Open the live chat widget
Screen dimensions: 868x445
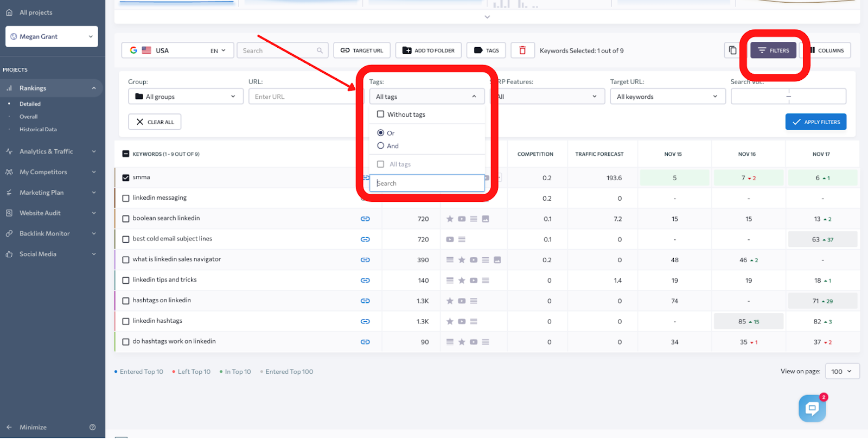point(812,408)
